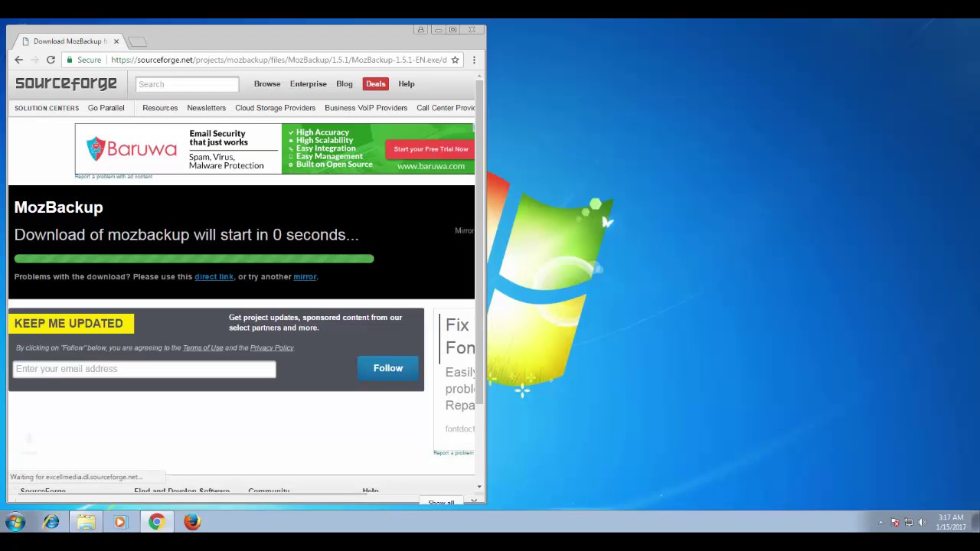Open the Windows Start menu
This screenshot has height=551, width=980.
[x=15, y=522]
